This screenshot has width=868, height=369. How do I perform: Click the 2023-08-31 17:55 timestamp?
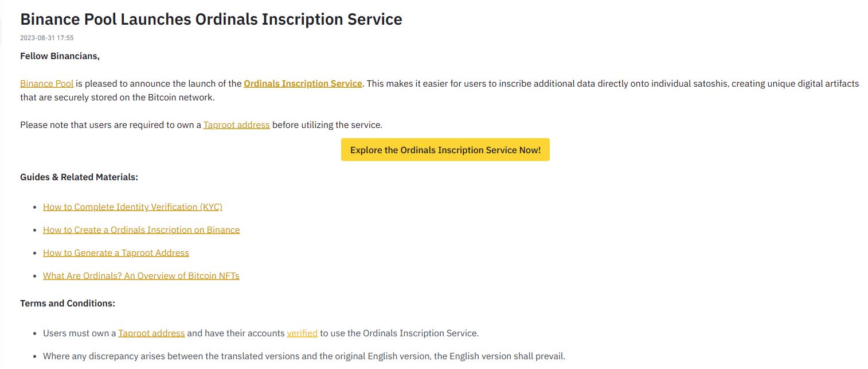(x=47, y=38)
